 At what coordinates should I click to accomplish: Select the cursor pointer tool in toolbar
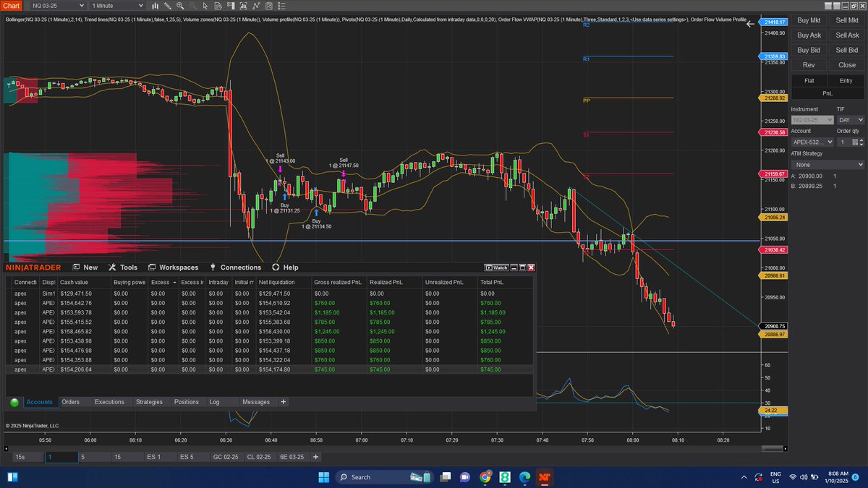click(x=205, y=6)
